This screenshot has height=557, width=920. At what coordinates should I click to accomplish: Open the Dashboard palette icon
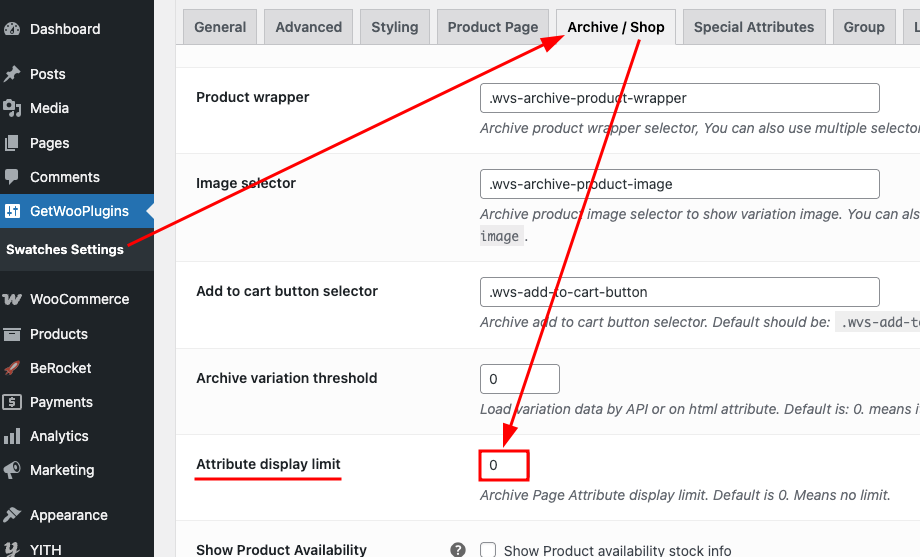12,29
